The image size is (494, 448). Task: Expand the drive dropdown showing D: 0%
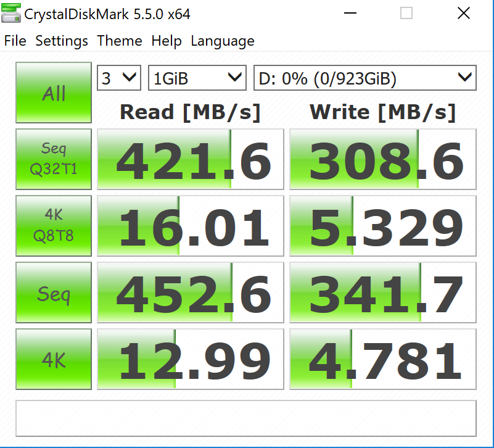(365, 78)
